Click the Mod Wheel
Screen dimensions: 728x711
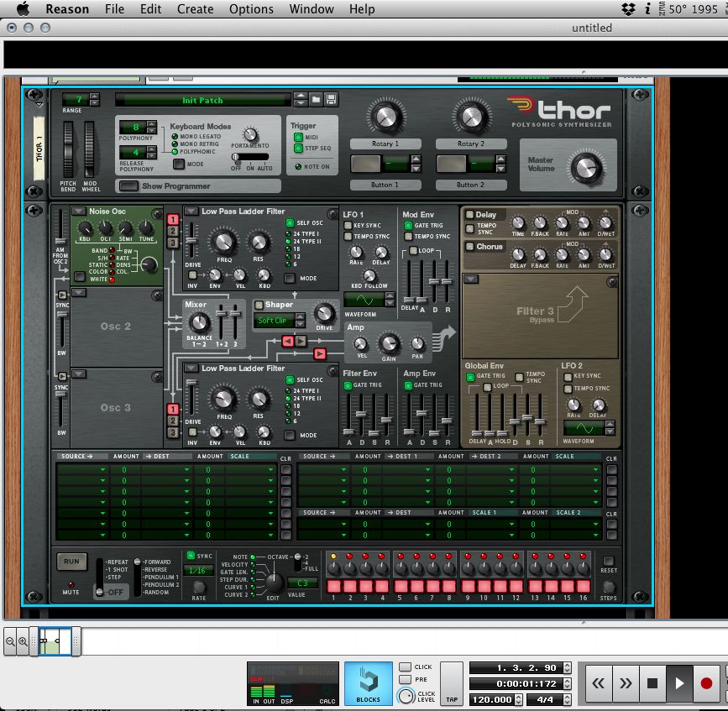[x=89, y=149]
